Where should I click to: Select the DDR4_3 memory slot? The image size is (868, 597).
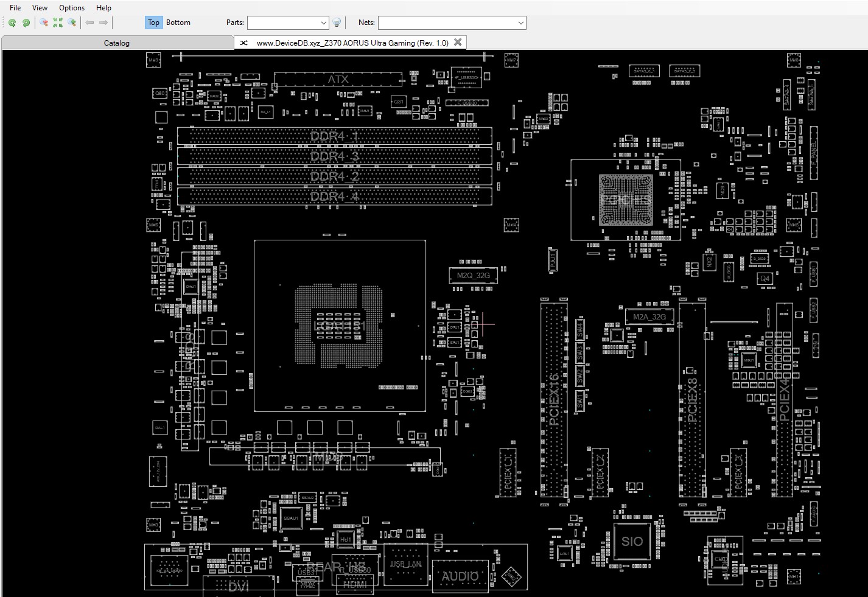(334, 156)
